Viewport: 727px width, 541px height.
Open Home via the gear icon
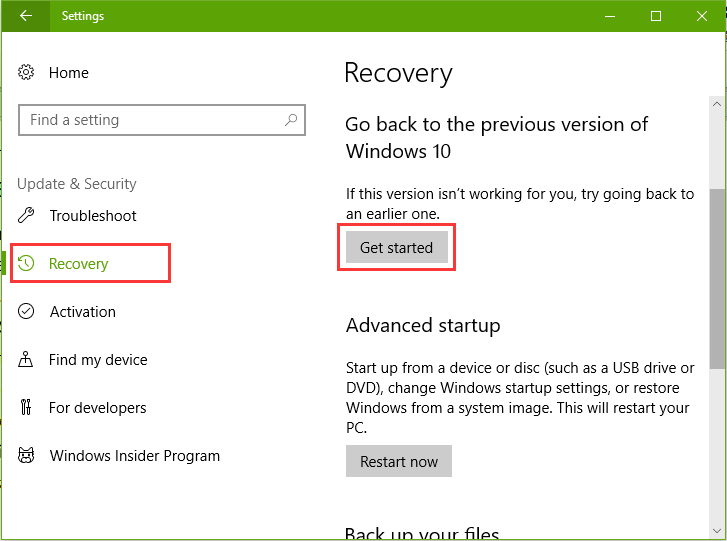click(26, 72)
